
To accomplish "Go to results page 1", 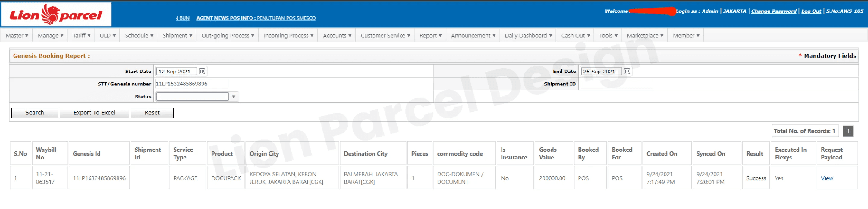I will tap(848, 131).
